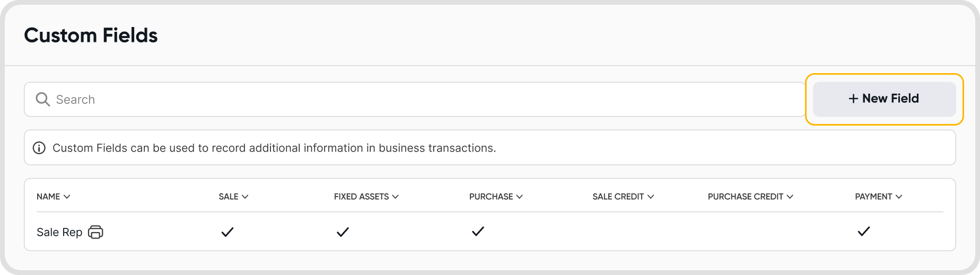Expand the PAYMENT column chevron

[x=899, y=197]
